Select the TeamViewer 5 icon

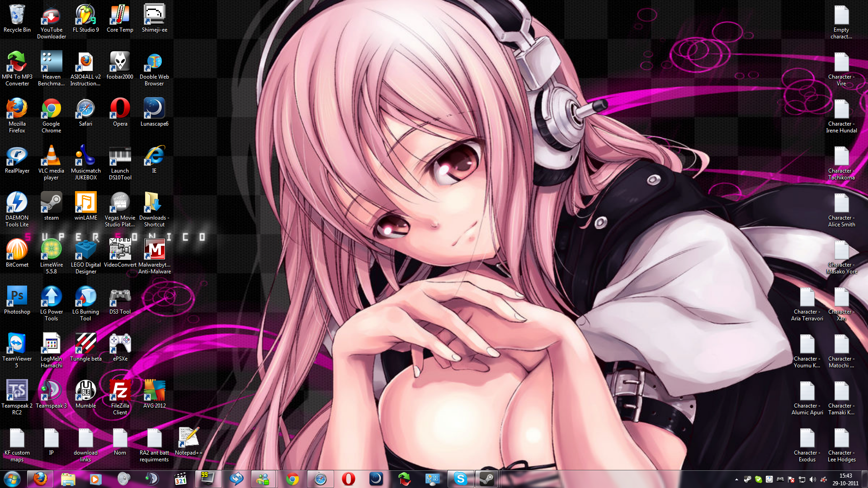tap(17, 351)
